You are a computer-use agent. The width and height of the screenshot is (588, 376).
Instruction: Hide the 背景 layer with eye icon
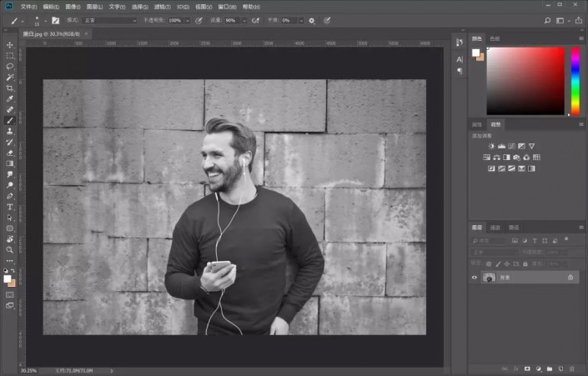point(475,277)
